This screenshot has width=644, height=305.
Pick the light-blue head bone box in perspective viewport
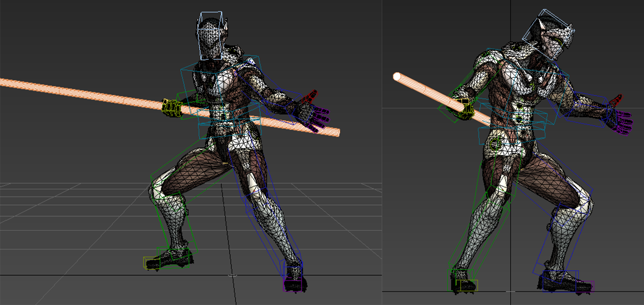(210, 36)
